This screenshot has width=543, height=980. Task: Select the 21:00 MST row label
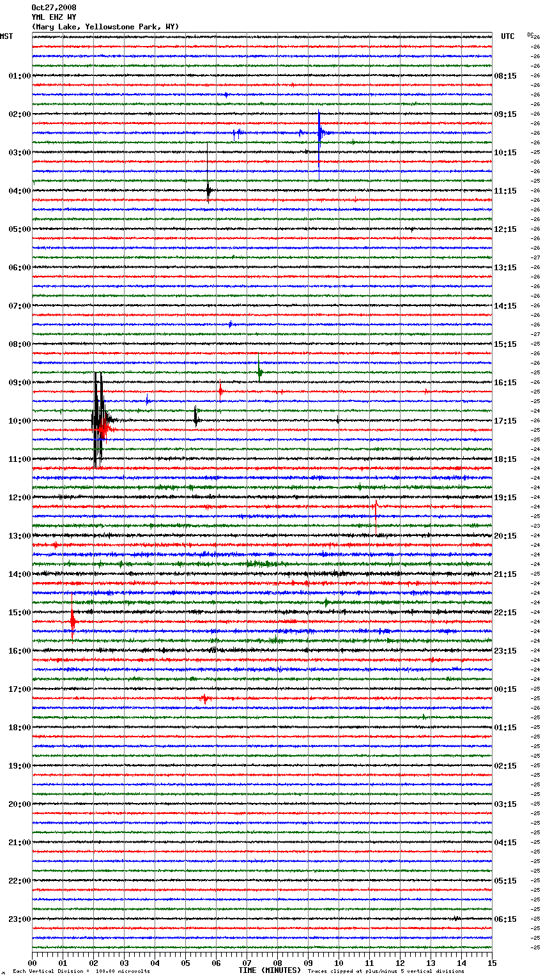pyautogui.click(x=20, y=843)
